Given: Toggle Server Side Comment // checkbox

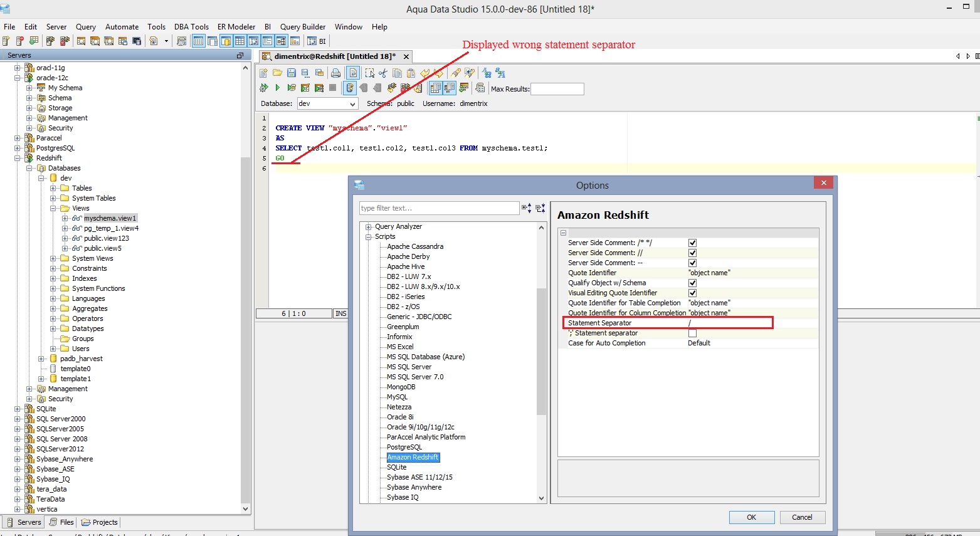Looking at the screenshot, I should pyautogui.click(x=692, y=253).
